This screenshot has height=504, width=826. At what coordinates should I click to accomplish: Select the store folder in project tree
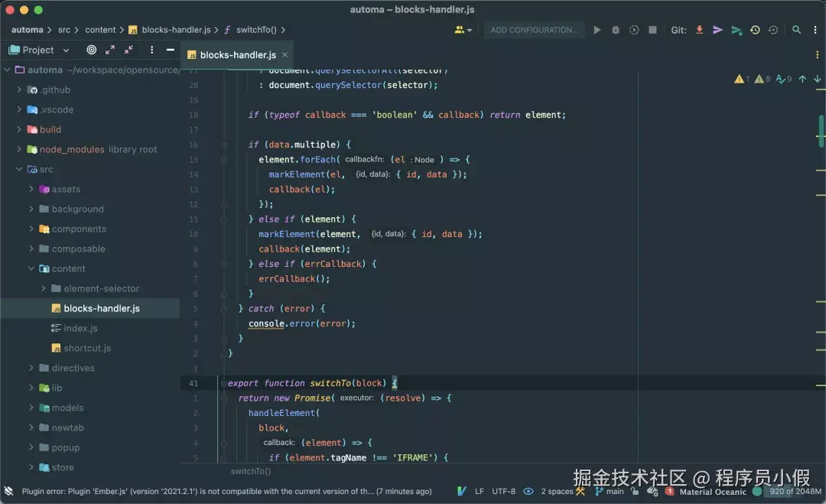pos(63,467)
